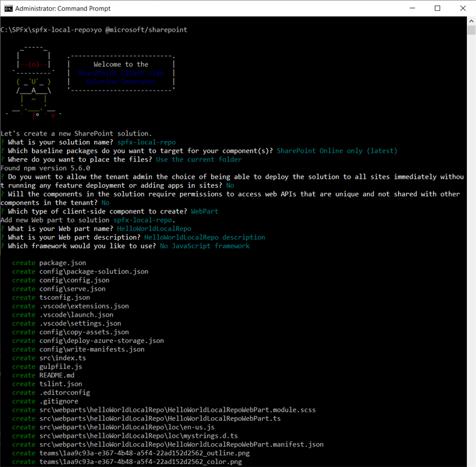Click the Welcome to the generator banner

click(x=121, y=72)
